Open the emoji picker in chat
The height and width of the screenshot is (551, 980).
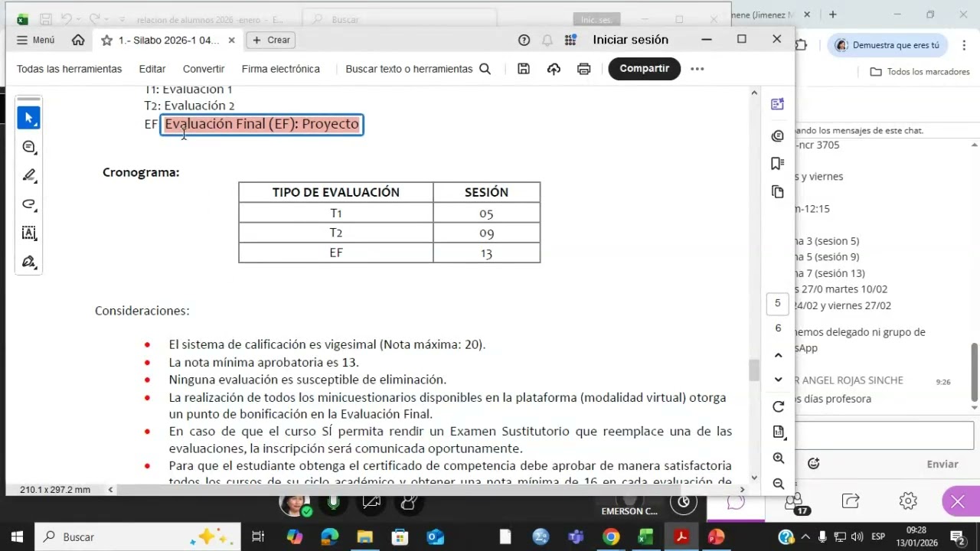point(813,464)
